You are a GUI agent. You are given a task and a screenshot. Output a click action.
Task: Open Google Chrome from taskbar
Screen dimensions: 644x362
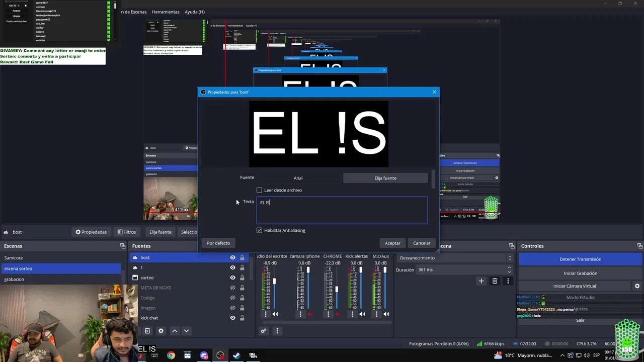(x=171, y=355)
